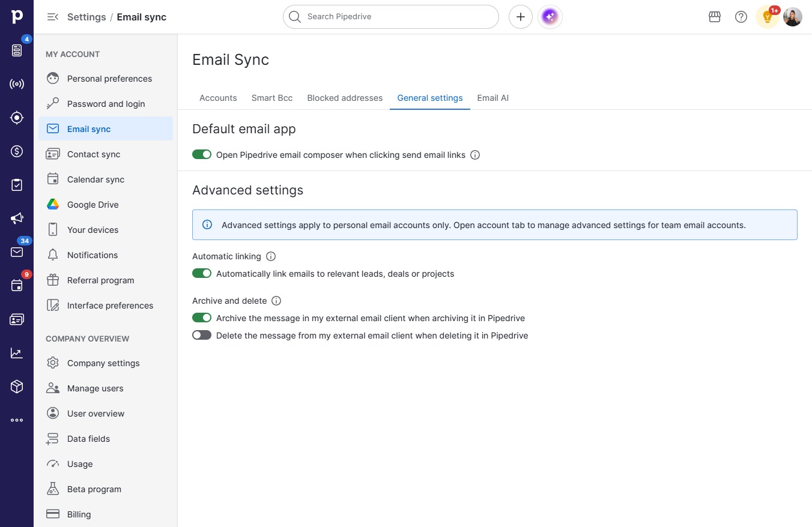Open the Leads inbox icon with badge 4
The image size is (812, 527).
click(17, 50)
